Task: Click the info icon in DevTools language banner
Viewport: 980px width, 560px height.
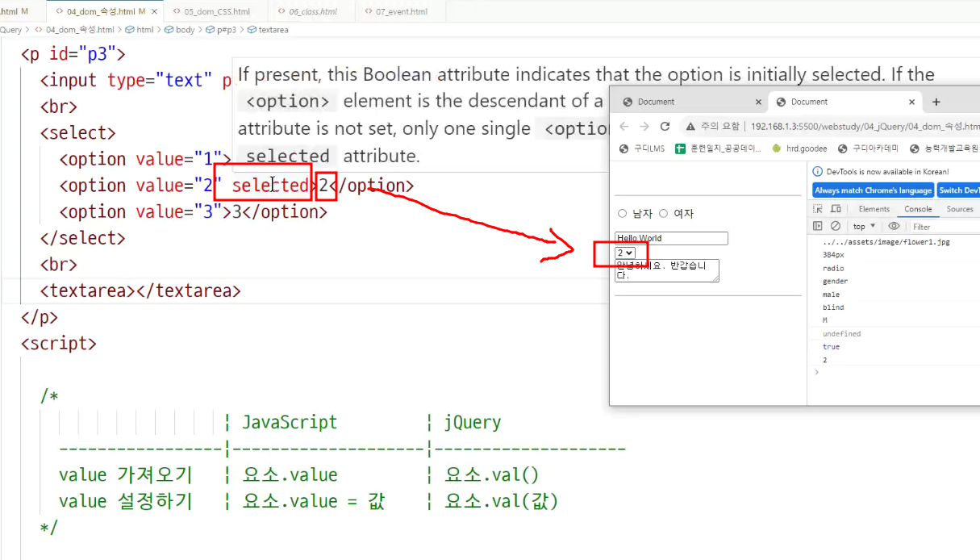Action: tap(818, 171)
